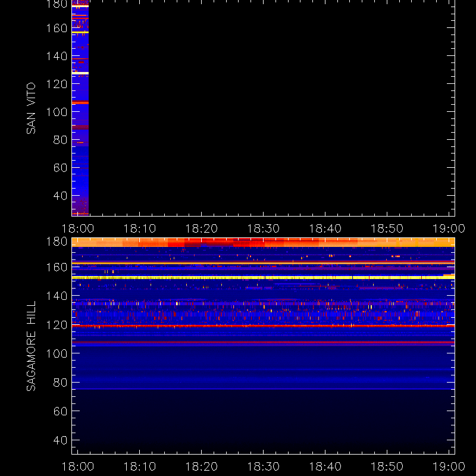Click the San Vito blue data strip at 18:00
Image resolution: width=476 pixels, height=476 pixels.
(80, 108)
